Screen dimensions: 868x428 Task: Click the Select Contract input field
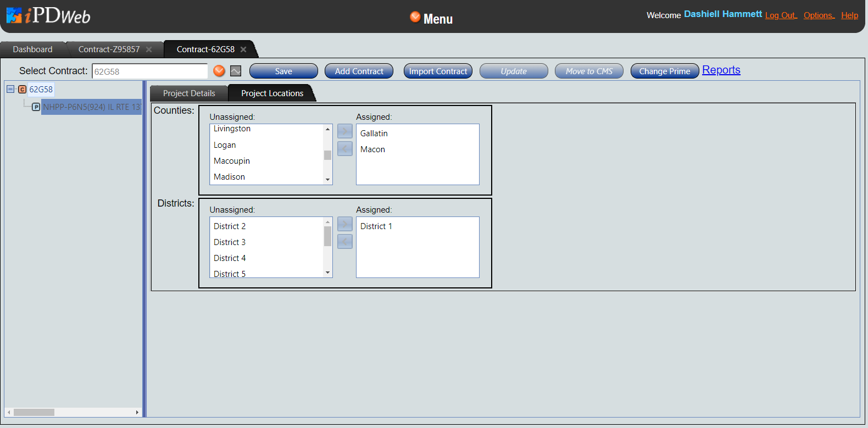149,71
